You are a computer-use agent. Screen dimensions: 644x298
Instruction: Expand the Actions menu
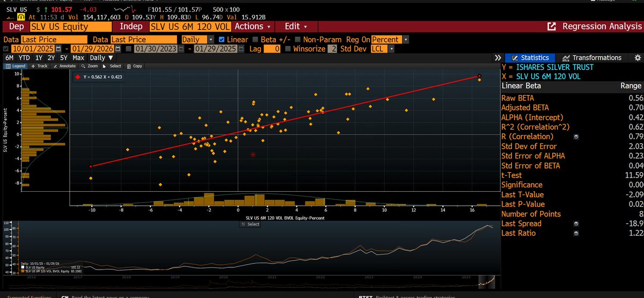(253, 26)
